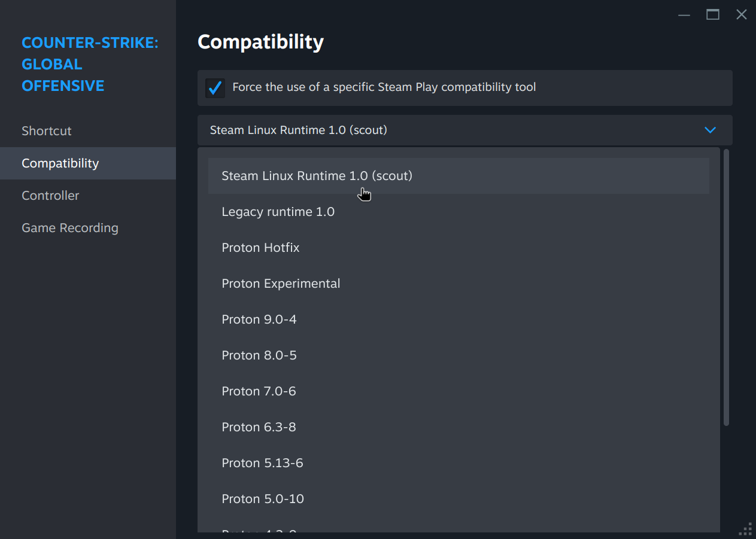Select Proton 9.0-4 from the dropdown
The height and width of the screenshot is (539, 756).
pos(459,319)
